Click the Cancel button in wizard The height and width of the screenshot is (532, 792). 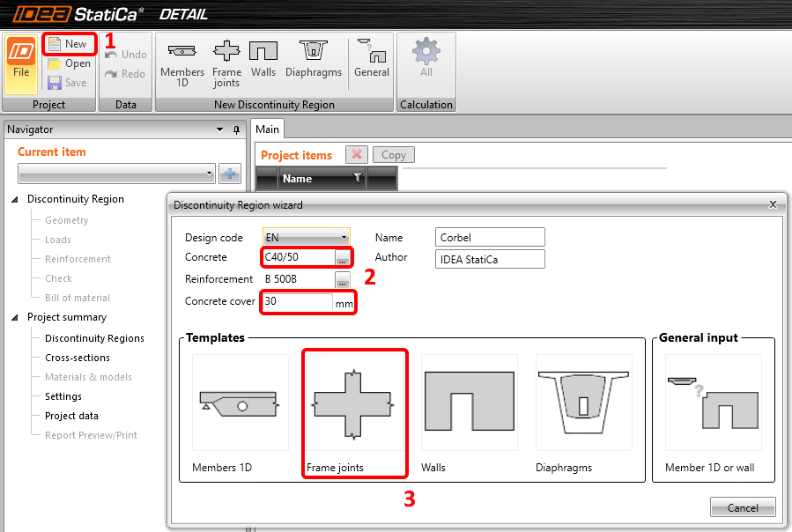pos(742,508)
